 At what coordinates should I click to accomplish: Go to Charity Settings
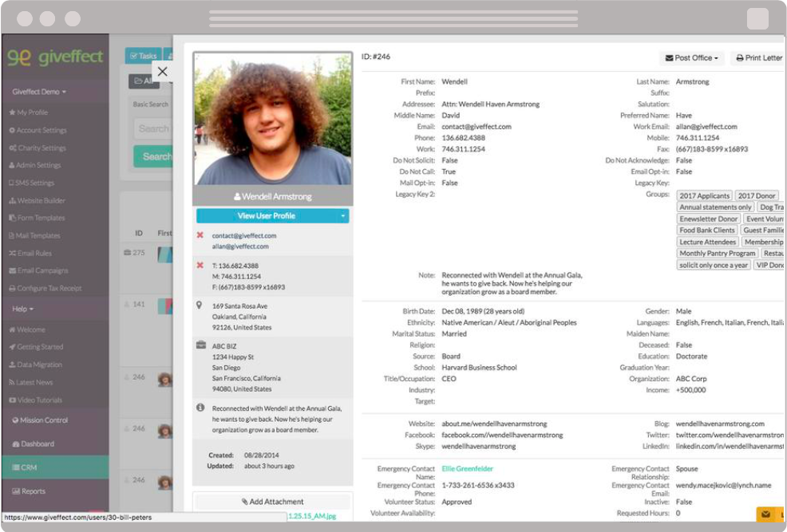(38, 148)
